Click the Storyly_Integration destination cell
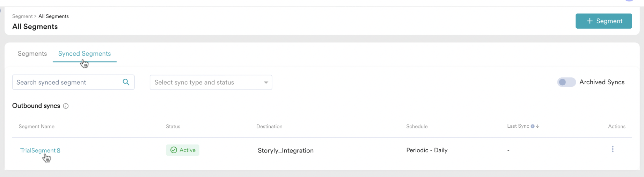 coord(286,150)
